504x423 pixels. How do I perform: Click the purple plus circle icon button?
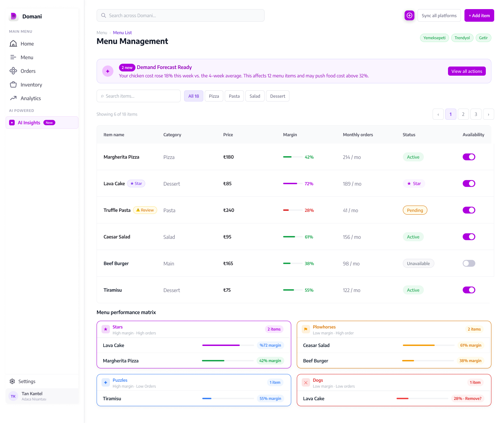[x=409, y=15]
